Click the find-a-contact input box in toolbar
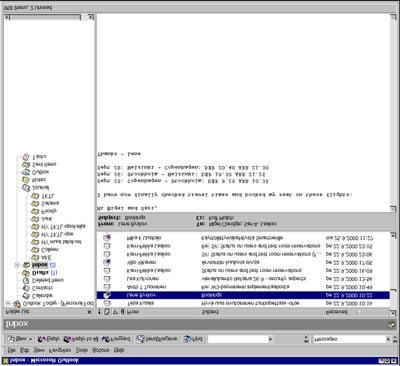 coord(237,339)
